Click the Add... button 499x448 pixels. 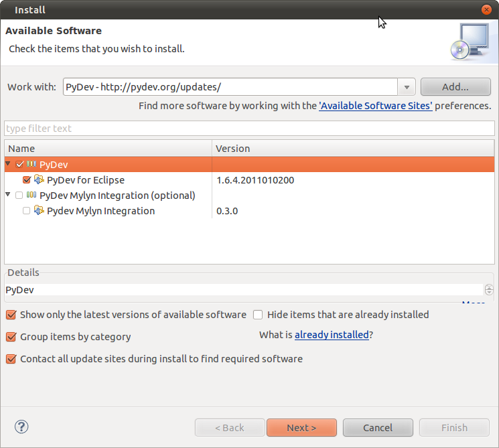[x=455, y=87]
